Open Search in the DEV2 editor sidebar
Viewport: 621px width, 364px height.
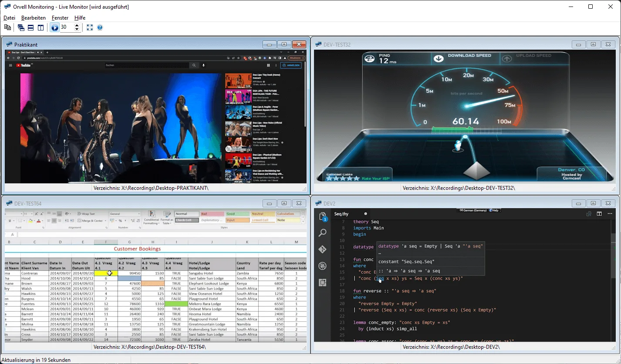[x=323, y=233]
